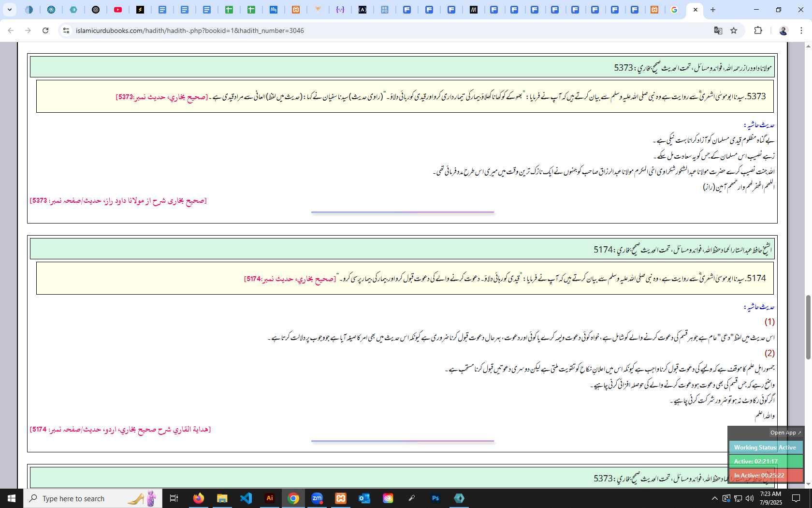This screenshot has width=812, height=508.
Task: Bookmark this page with star icon
Action: (734, 30)
